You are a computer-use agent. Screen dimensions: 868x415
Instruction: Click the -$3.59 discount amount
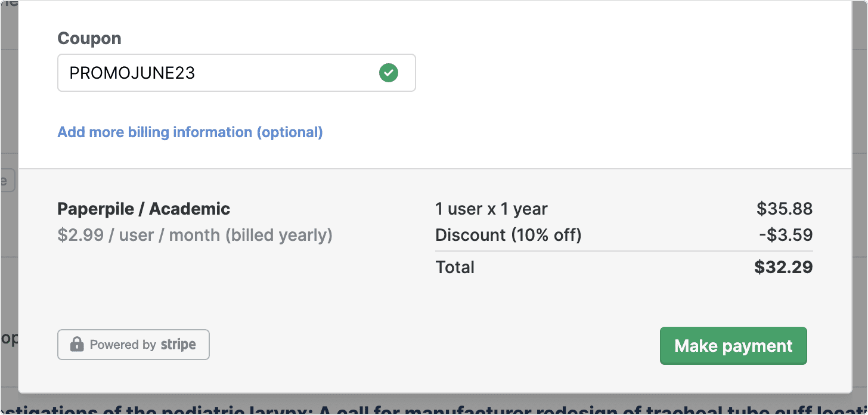tap(786, 235)
